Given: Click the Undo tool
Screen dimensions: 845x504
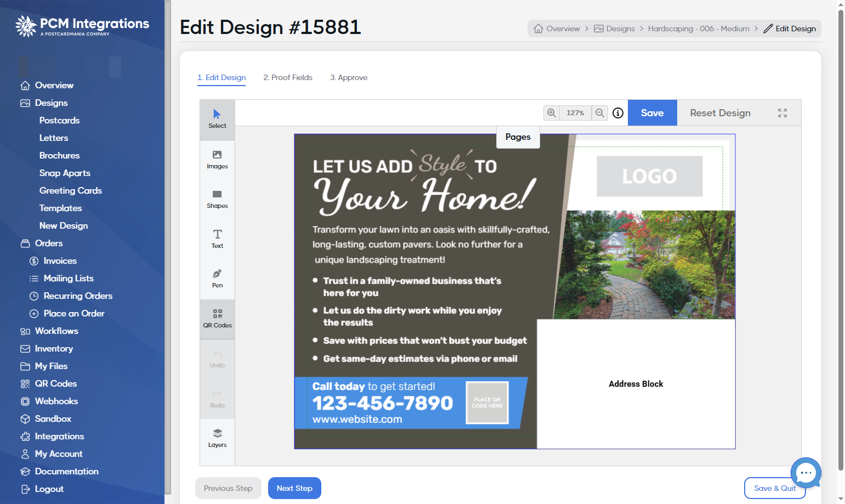Looking at the screenshot, I should 217,359.
